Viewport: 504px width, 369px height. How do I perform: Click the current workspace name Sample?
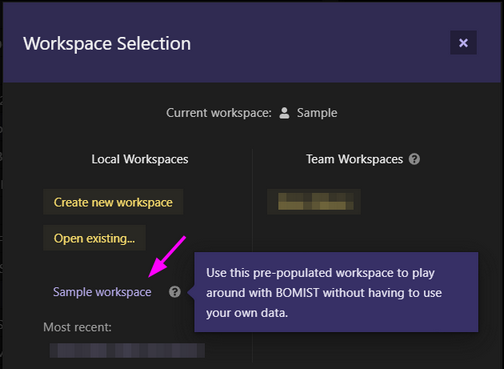click(x=317, y=113)
